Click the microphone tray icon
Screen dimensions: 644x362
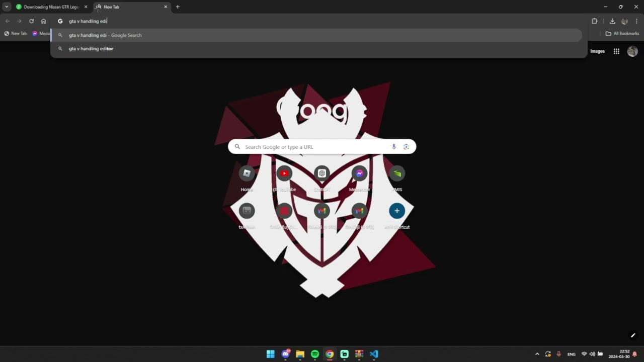pyautogui.click(x=558, y=354)
